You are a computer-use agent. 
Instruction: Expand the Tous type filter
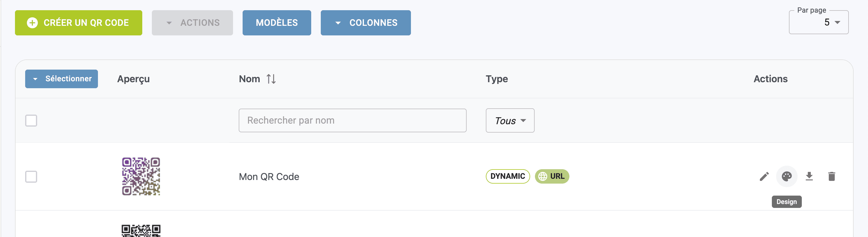click(x=510, y=121)
